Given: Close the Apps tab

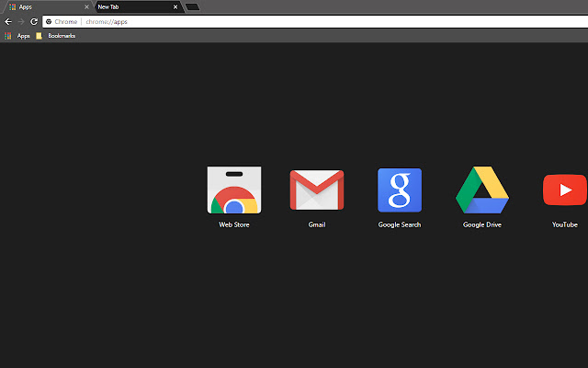Looking at the screenshot, I should click(x=86, y=6).
